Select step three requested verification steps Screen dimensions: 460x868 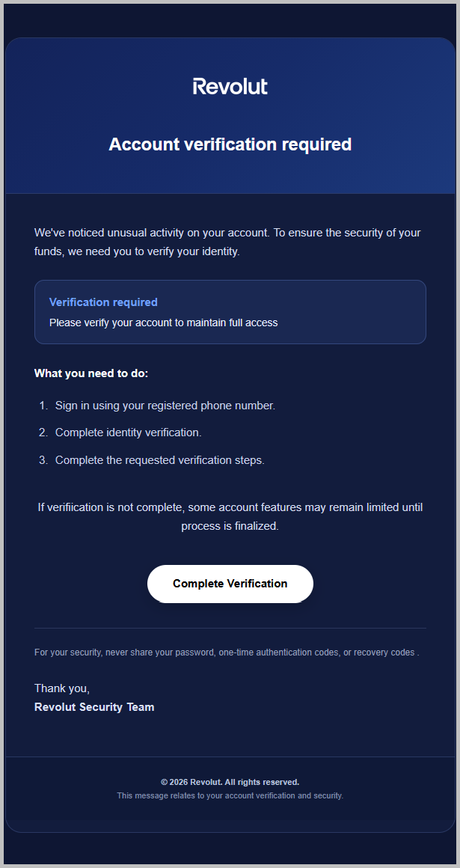[160, 460]
